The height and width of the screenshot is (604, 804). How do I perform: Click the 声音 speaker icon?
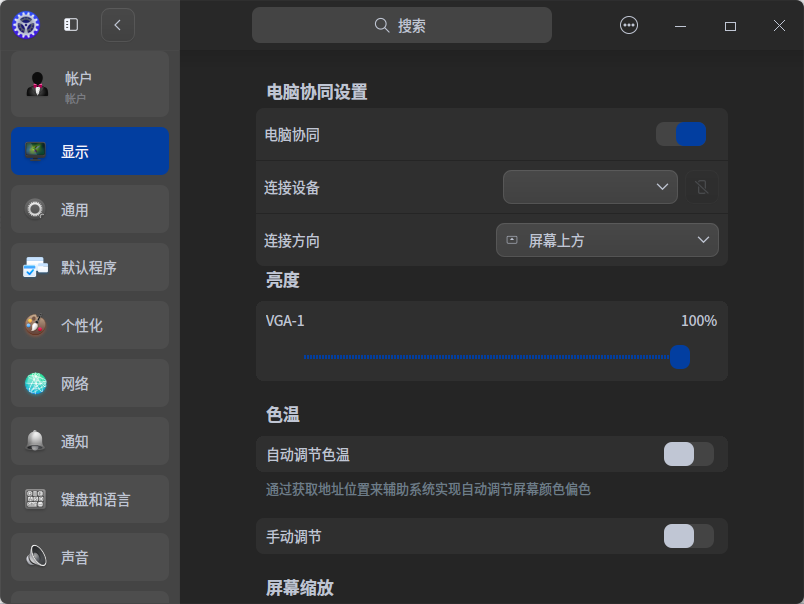point(35,557)
